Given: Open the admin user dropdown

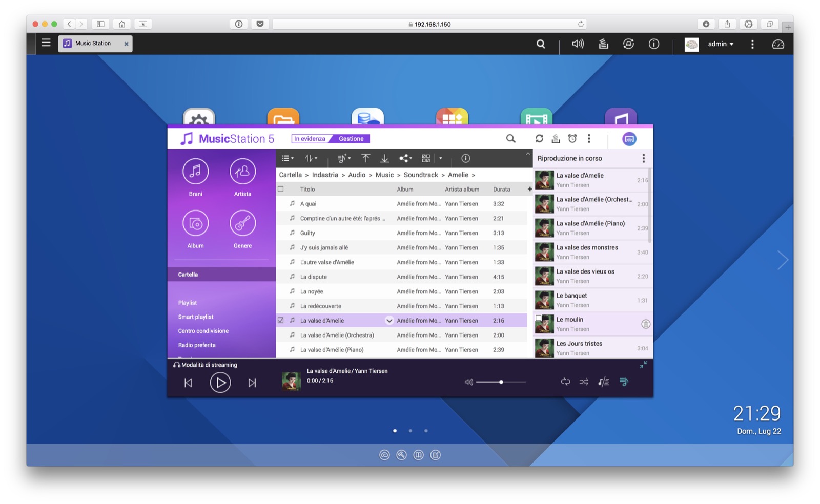Looking at the screenshot, I should (721, 44).
